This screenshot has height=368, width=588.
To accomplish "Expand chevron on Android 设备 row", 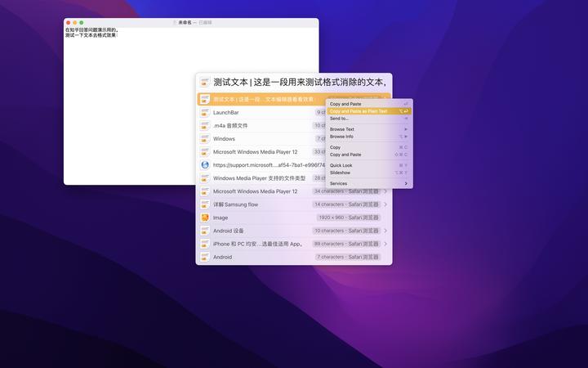I will tap(385, 231).
